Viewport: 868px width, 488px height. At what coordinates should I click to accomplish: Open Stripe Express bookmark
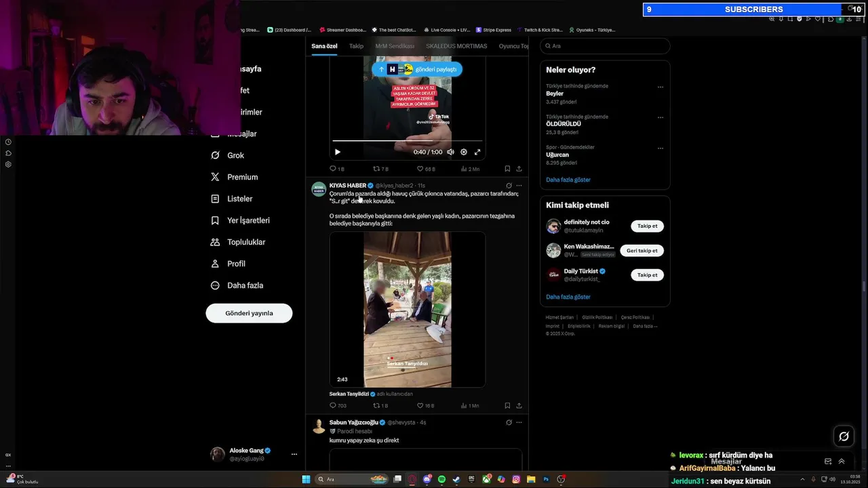(494, 30)
